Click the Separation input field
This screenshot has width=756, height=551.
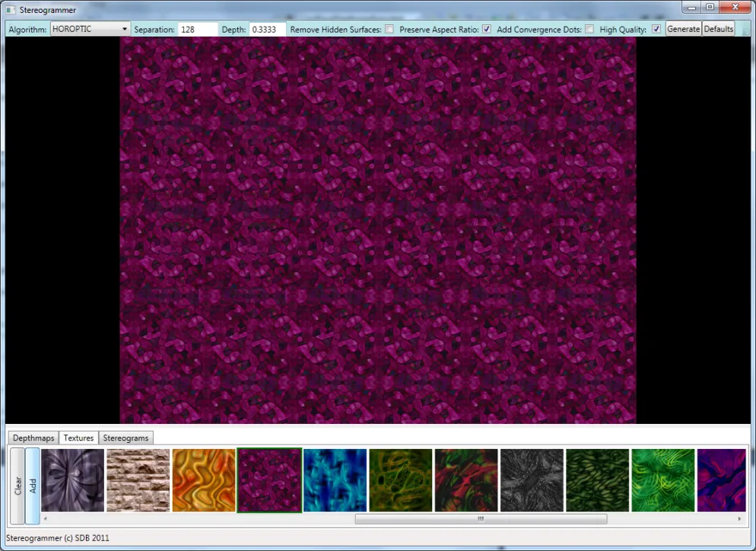198,30
